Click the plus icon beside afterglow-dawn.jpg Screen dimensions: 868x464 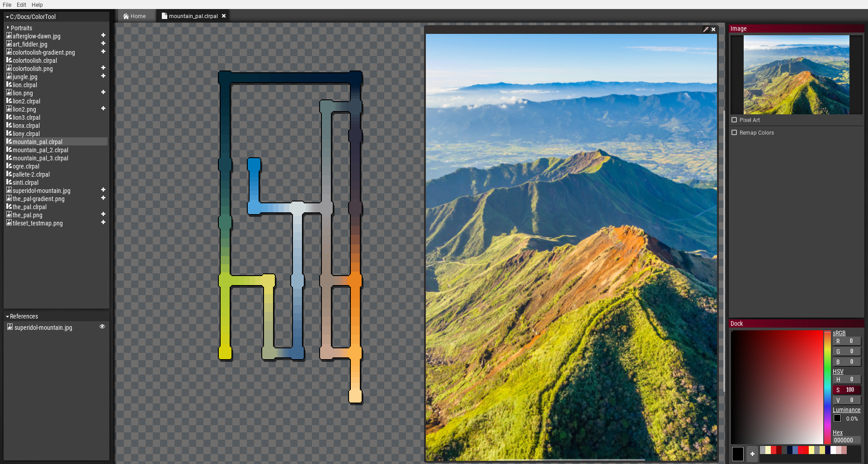coord(103,35)
